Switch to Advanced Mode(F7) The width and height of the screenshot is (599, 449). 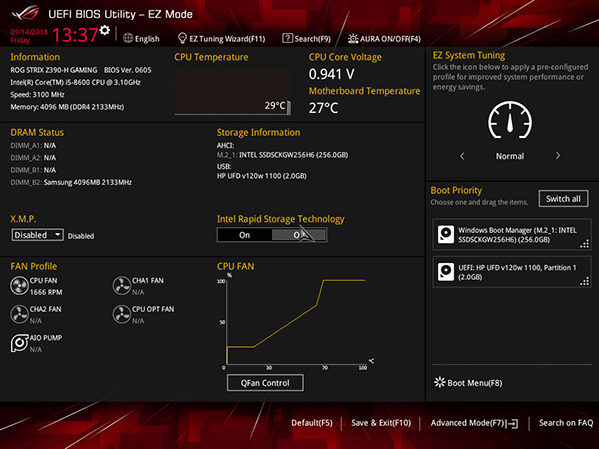474,423
